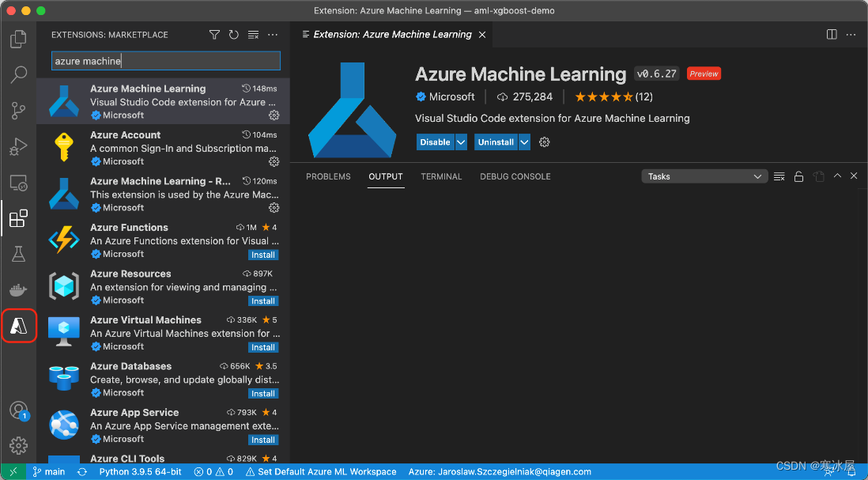
Task: Split the editor to the right
Action: tap(832, 34)
